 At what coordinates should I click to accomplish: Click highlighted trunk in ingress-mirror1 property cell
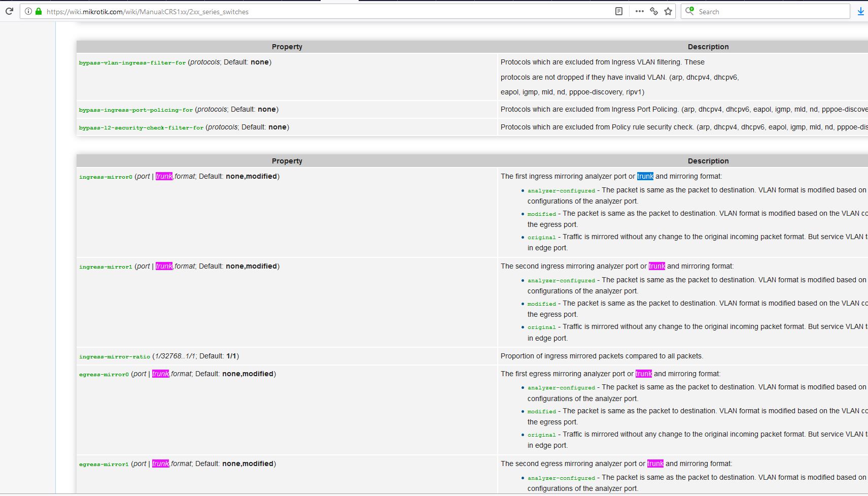[x=164, y=266]
